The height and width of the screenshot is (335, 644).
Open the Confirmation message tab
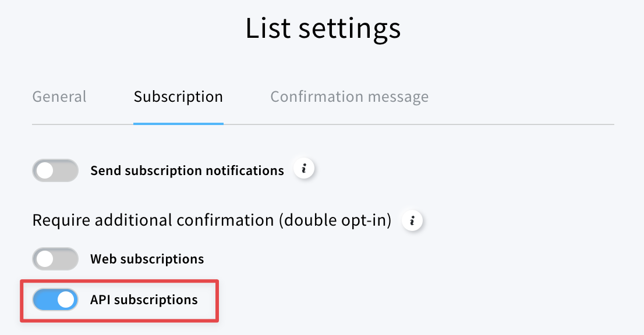tap(349, 97)
